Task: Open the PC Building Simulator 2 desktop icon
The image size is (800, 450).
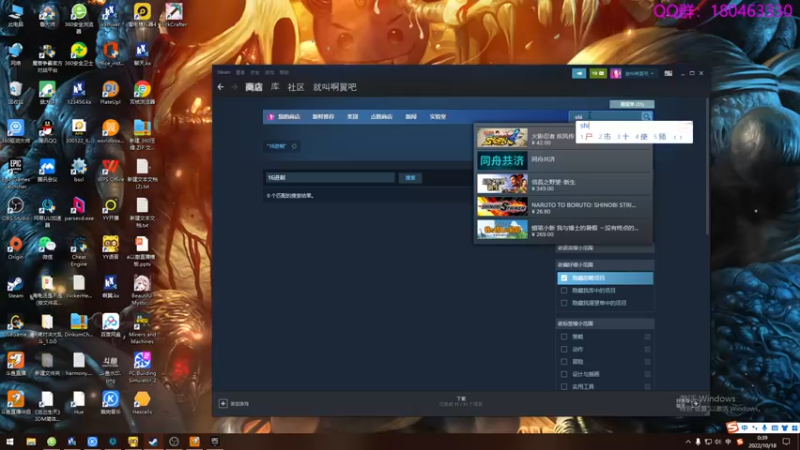Action: click(x=142, y=366)
